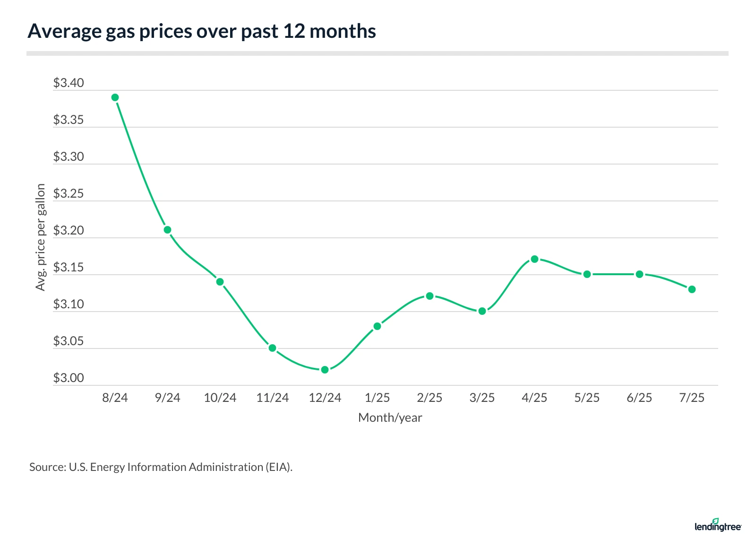
Task: Click the green leaf in the LendingTree logo
Action: point(715,521)
